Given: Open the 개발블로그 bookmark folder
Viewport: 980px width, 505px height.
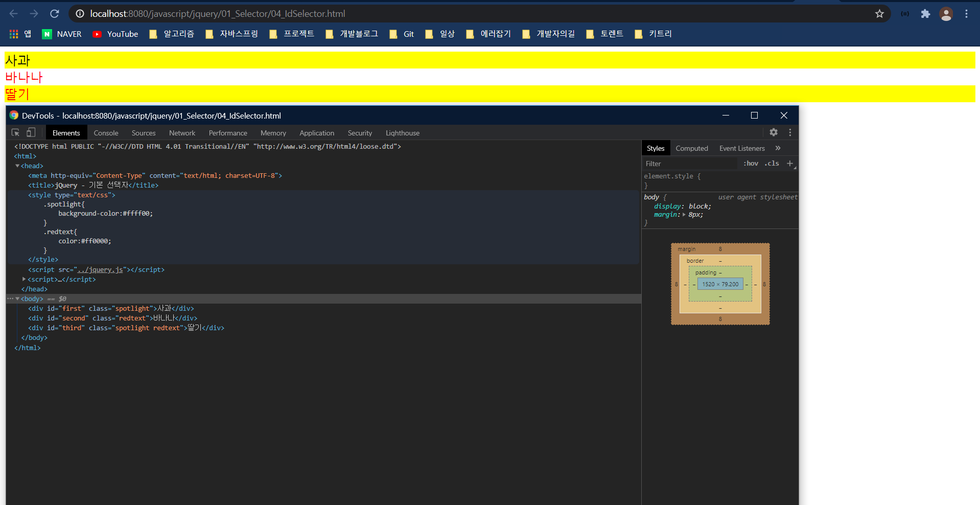Looking at the screenshot, I should coord(352,34).
